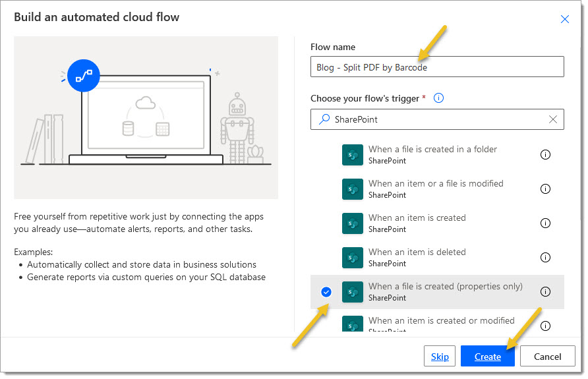Show info for When an item is deleted

(545, 257)
